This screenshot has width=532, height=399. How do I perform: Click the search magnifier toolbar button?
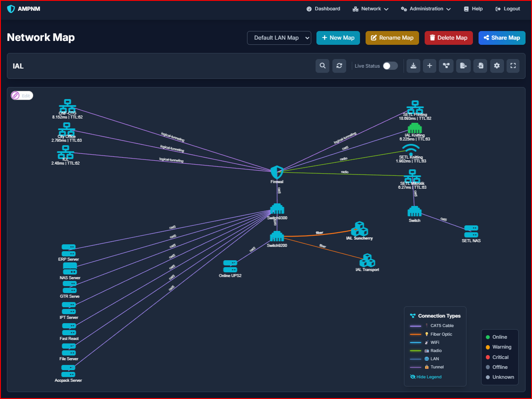[322, 66]
